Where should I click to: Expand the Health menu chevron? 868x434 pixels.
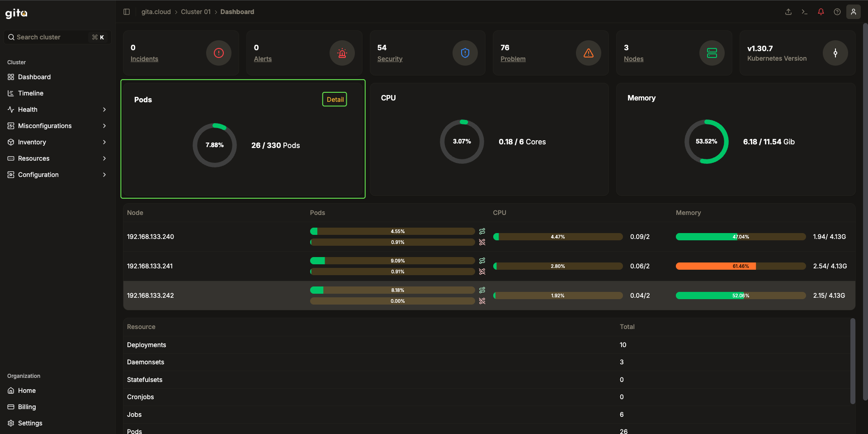[x=104, y=110]
